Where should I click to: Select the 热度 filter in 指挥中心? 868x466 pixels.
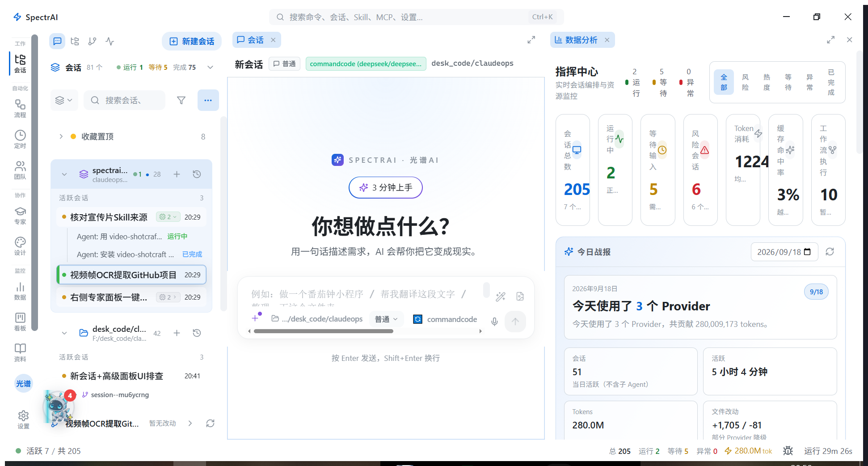(x=767, y=82)
